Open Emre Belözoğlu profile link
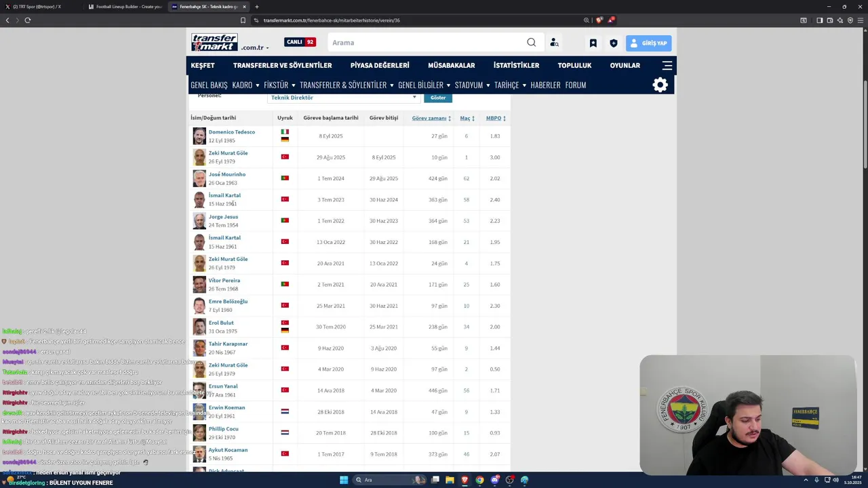Viewport: 868px width, 488px height. pyautogui.click(x=228, y=302)
